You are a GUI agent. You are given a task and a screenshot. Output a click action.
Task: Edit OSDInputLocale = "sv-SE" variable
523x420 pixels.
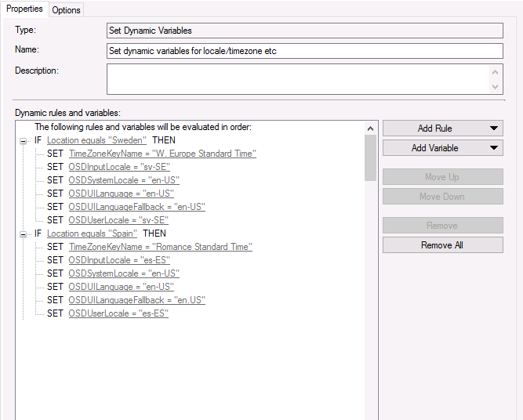click(x=119, y=167)
